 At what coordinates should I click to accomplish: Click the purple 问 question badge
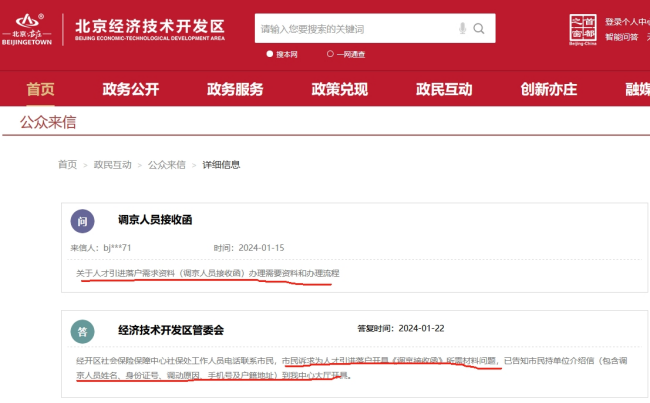(x=82, y=221)
